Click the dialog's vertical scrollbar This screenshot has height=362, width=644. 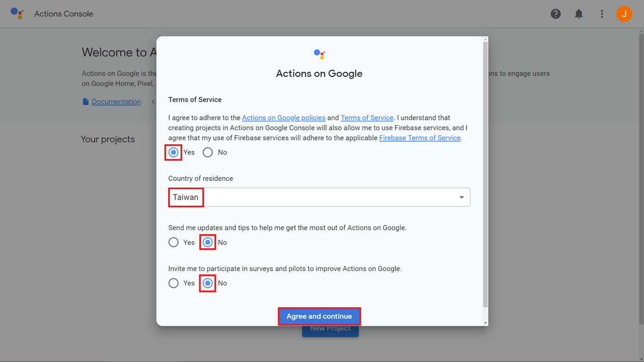pos(485,173)
